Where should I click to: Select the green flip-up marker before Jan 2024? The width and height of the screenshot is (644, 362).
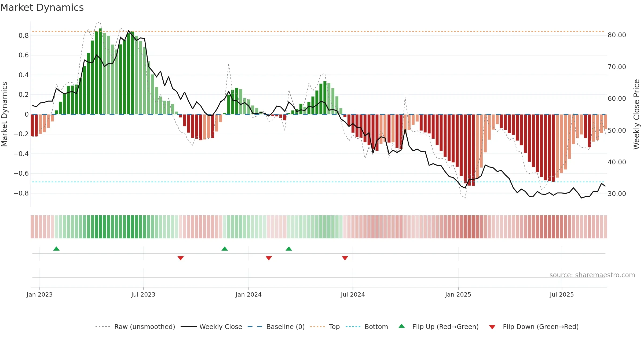point(225,249)
